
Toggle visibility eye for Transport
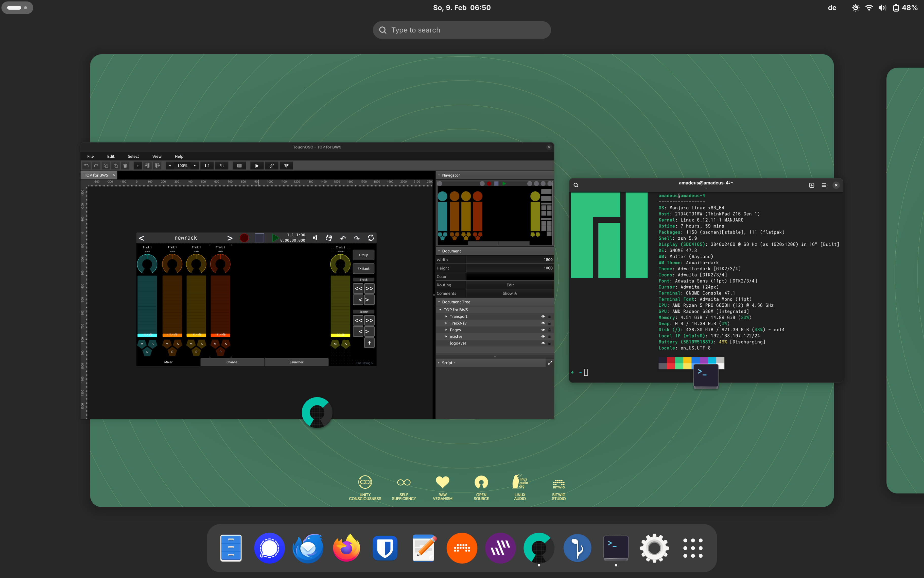tap(543, 317)
